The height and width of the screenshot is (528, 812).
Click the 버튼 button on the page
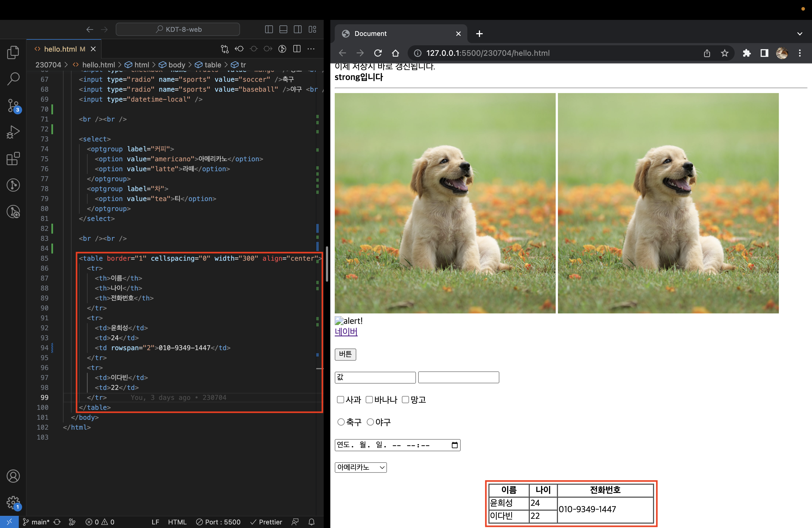[x=345, y=354]
